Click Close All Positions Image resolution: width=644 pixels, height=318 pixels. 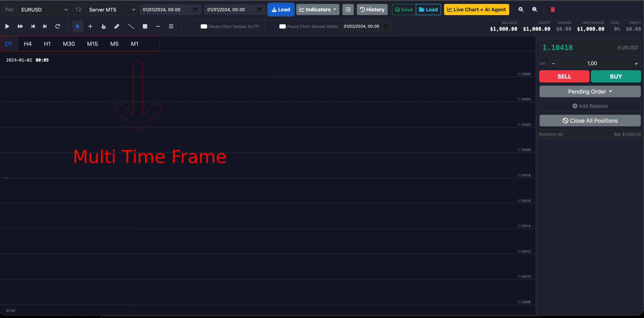pos(590,121)
